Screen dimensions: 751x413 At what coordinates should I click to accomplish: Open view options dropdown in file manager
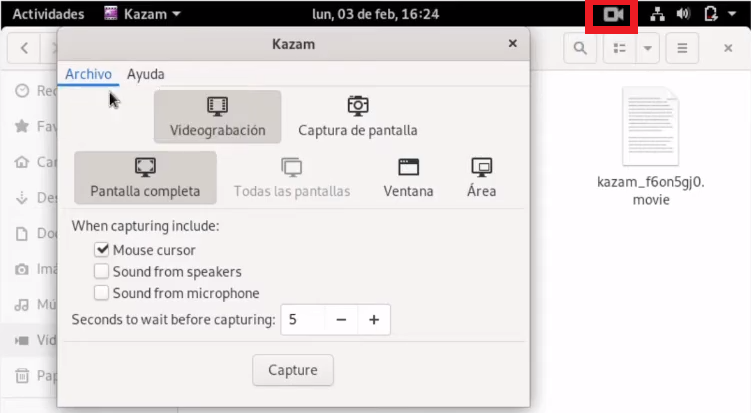pyautogui.click(x=648, y=48)
